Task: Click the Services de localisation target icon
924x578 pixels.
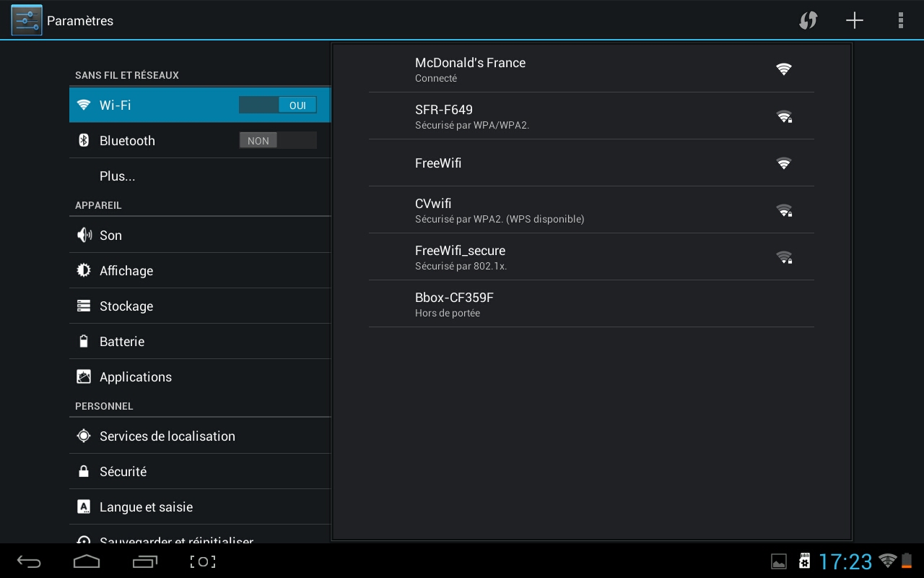Action: point(84,436)
